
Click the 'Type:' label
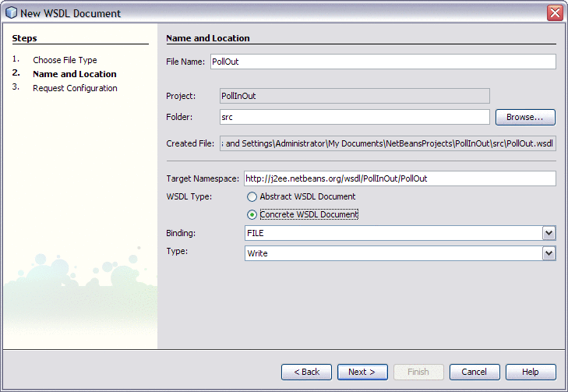pos(177,251)
